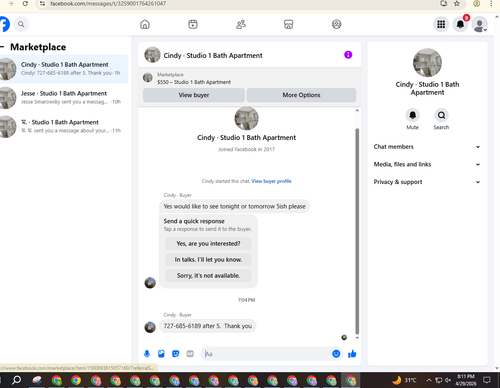
Task: Open the Marketplace storefront icon
Action: 289,24
